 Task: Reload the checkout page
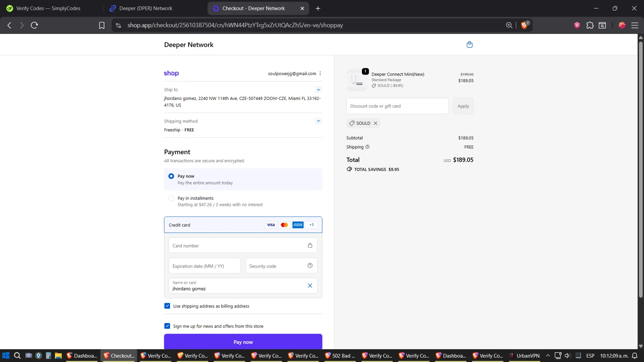point(34,25)
